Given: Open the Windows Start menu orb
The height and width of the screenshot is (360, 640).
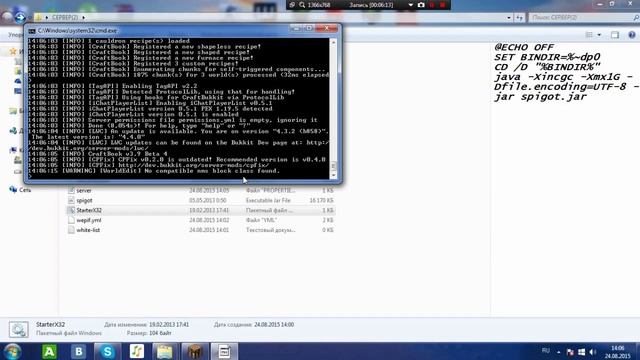Looking at the screenshot, I should [x=12, y=351].
